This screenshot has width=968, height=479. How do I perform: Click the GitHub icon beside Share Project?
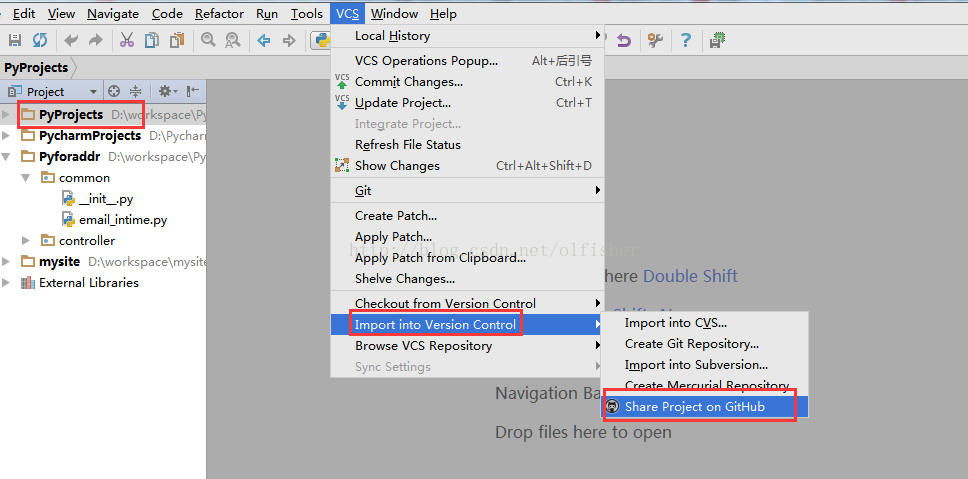coord(612,406)
